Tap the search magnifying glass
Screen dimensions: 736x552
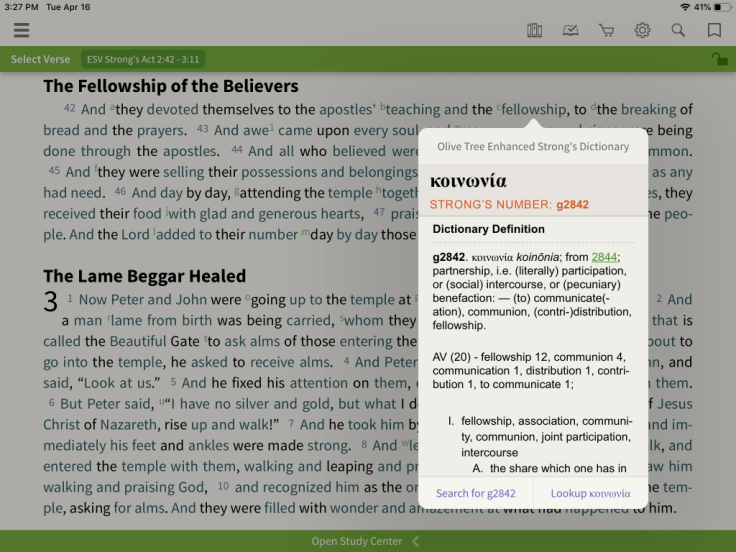click(x=678, y=30)
